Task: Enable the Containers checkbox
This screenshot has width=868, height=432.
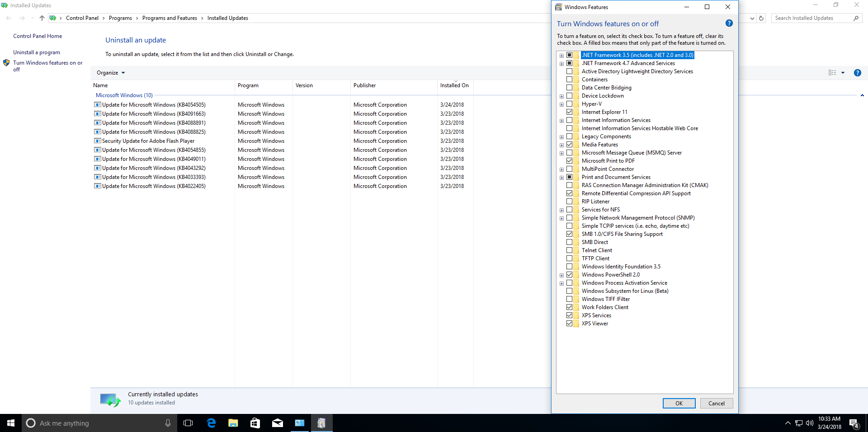Action: (569, 80)
